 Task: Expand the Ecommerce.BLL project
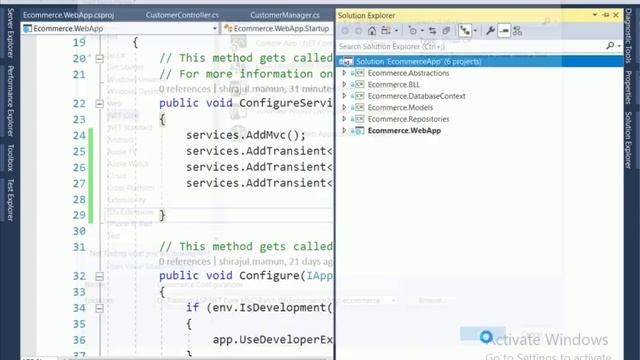pyautogui.click(x=344, y=84)
